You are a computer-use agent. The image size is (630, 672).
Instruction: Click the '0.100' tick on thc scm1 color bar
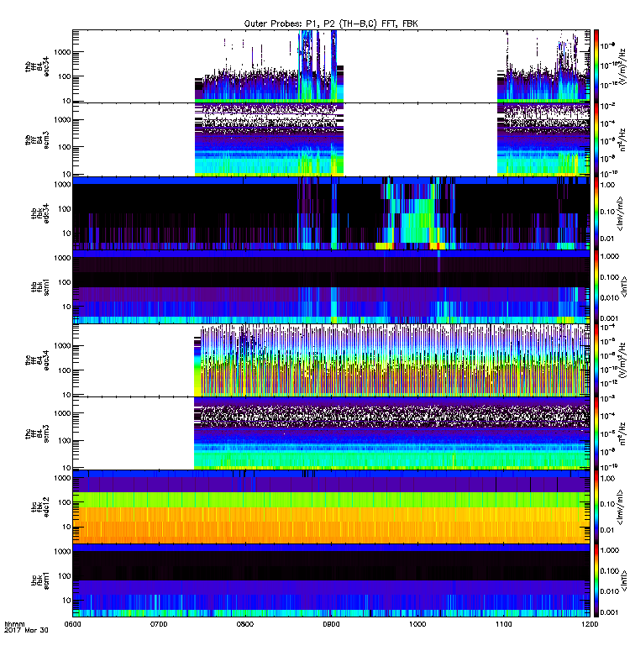click(x=610, y=571)
